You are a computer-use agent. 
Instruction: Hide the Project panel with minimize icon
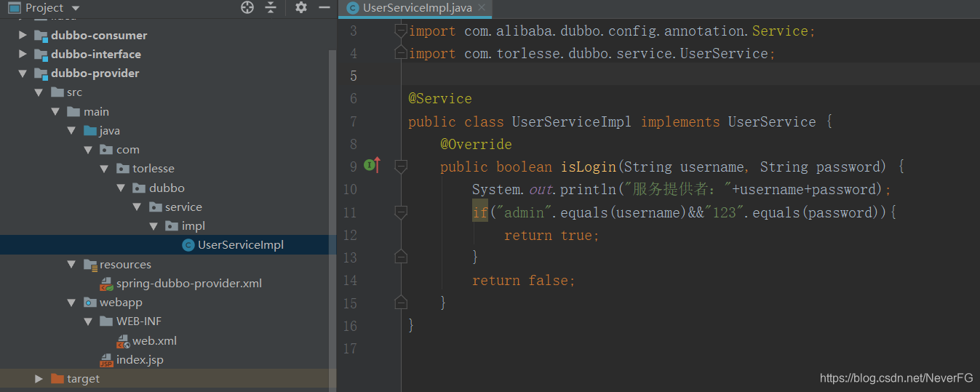click(x=324, y=8)
